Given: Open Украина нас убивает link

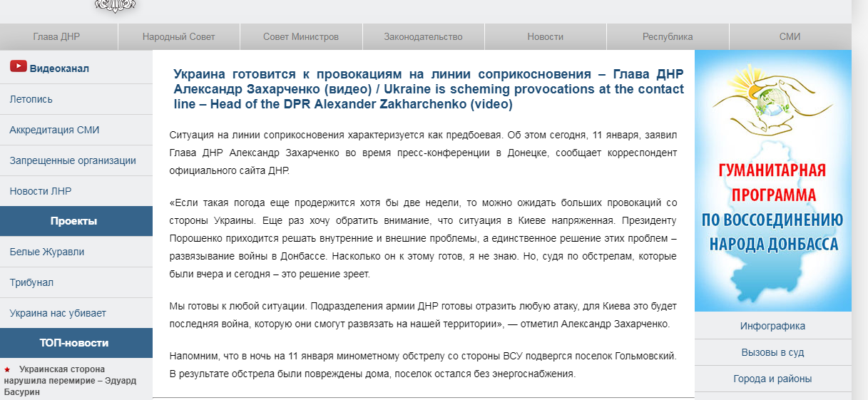Looking at the screenshot, I should tap(58, 313).
